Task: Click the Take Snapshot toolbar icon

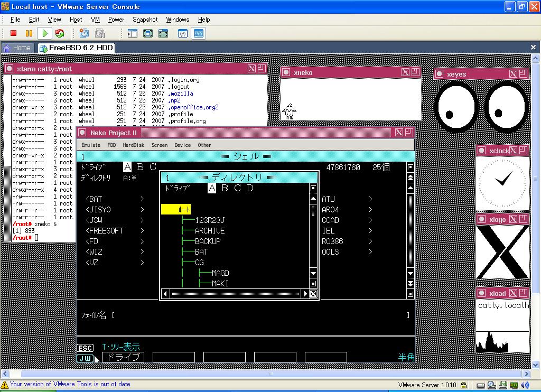Action: (84, 33)
